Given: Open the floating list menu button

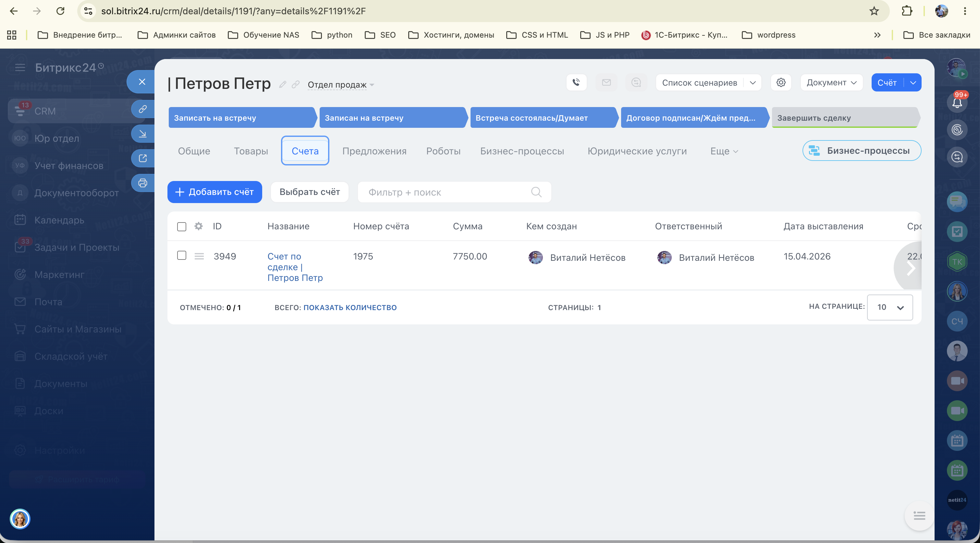Looking at the screenshot, I should (x=919, y=516).
